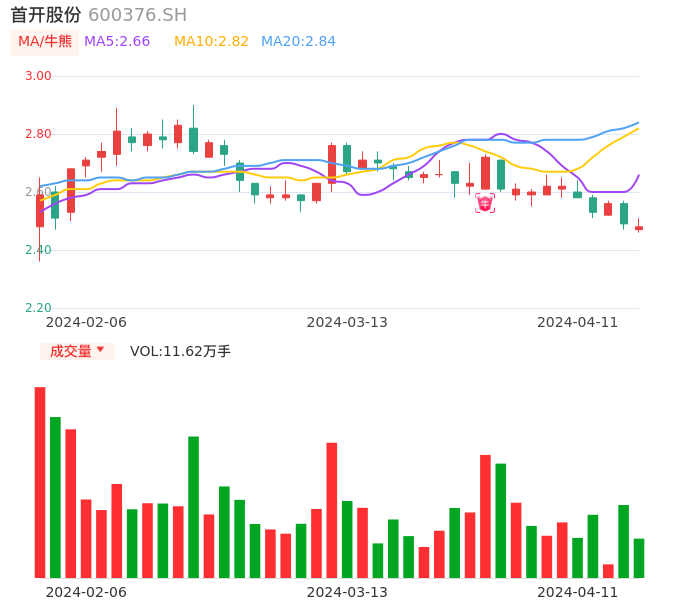Image resolution: width=686 pixels, height=606 pixels.
Task: Click the 2024-02-06 date label under volume chart
Action: (86, 592)
